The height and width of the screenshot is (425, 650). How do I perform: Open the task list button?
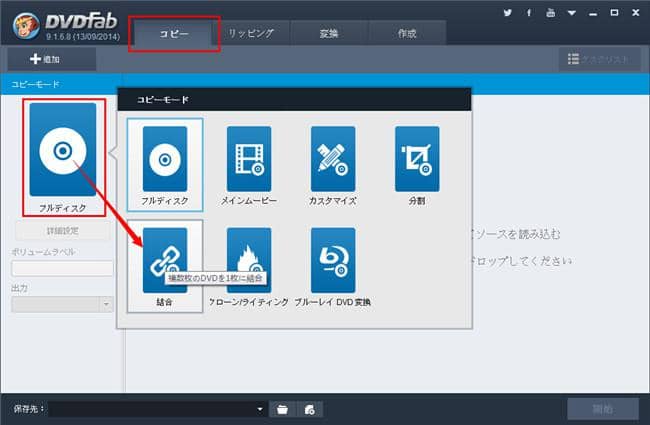point(599,59)
